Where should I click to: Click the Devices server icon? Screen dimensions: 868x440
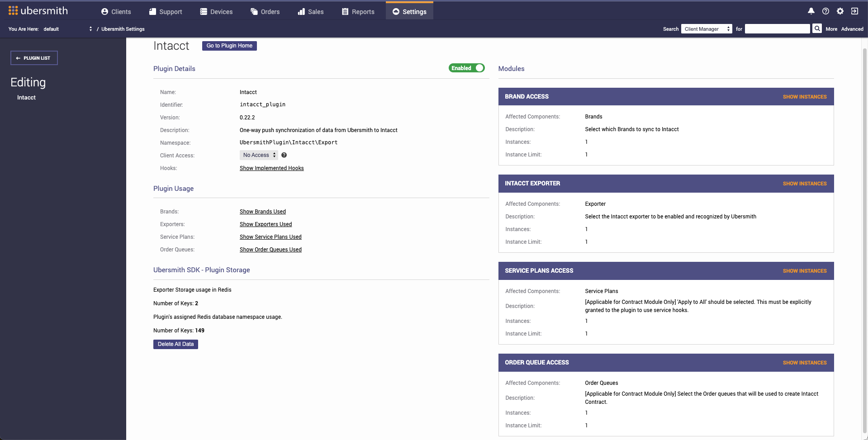204,12
